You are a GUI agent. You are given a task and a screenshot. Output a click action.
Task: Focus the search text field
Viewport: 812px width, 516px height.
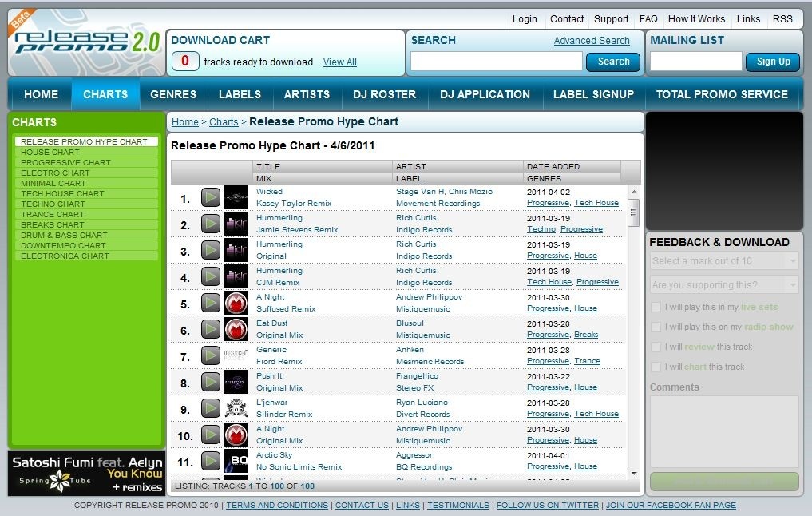496,62
